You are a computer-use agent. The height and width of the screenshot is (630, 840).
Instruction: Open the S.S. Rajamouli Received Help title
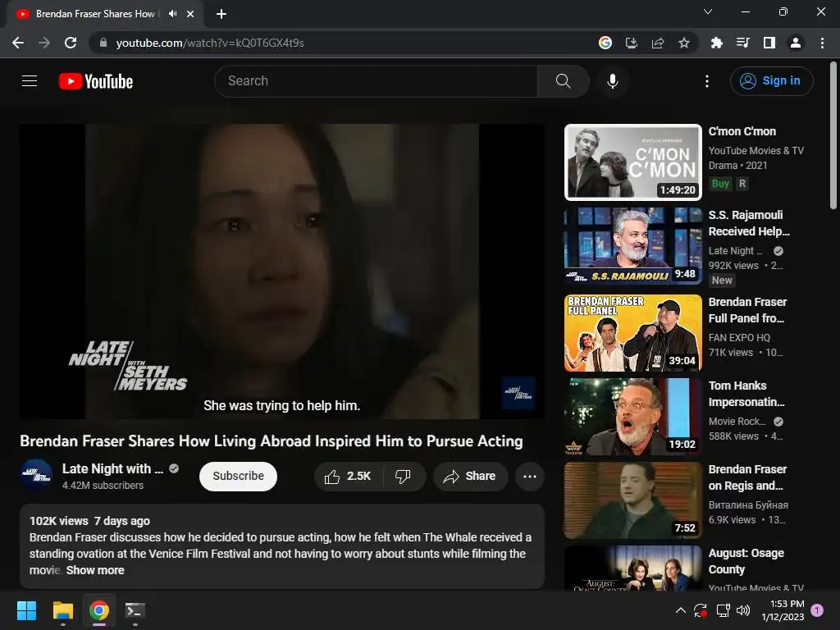click(x=749, y=223)
